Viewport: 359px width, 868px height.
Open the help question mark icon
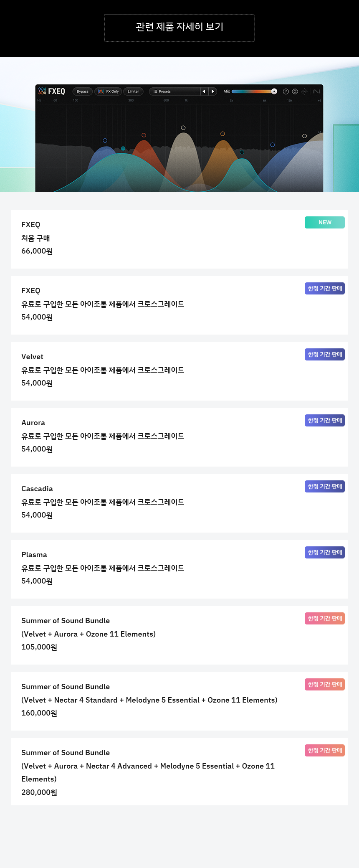point(286,91)
